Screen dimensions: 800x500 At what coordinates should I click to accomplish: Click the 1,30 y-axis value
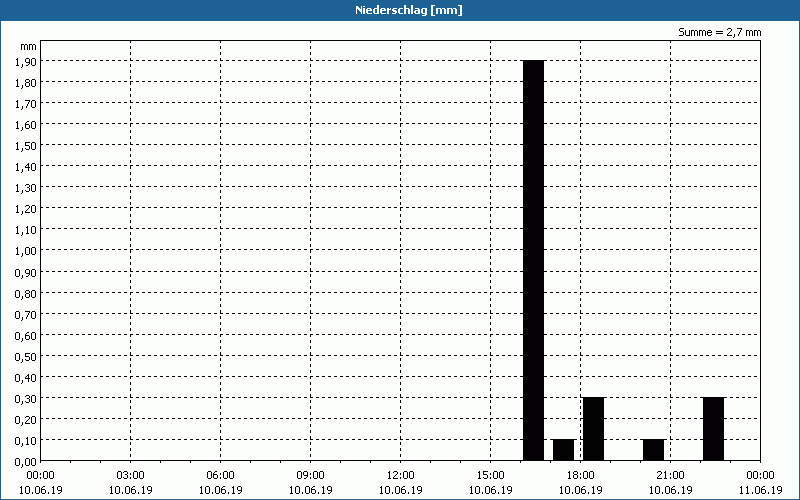tap(26, 188)
